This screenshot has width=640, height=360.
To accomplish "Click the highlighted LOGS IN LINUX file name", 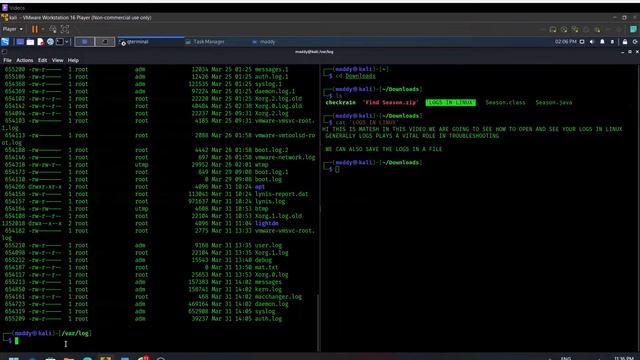I will coord(450,102).
